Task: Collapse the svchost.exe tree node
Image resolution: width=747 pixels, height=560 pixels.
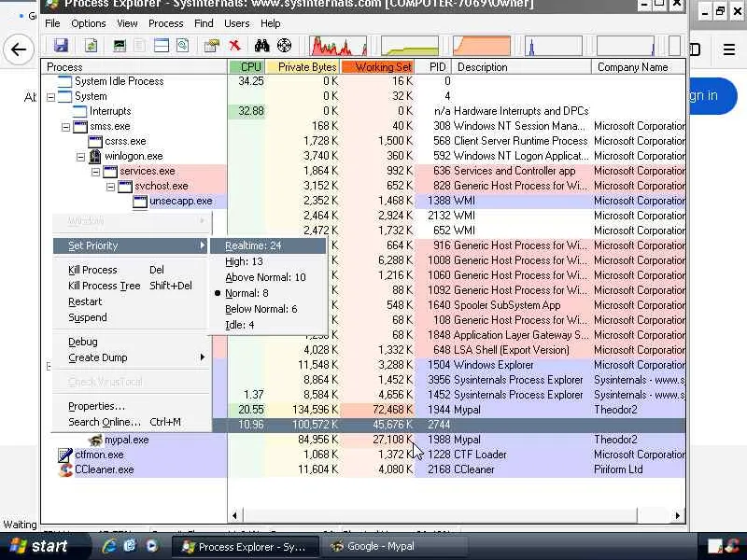Action: (110, 187)
